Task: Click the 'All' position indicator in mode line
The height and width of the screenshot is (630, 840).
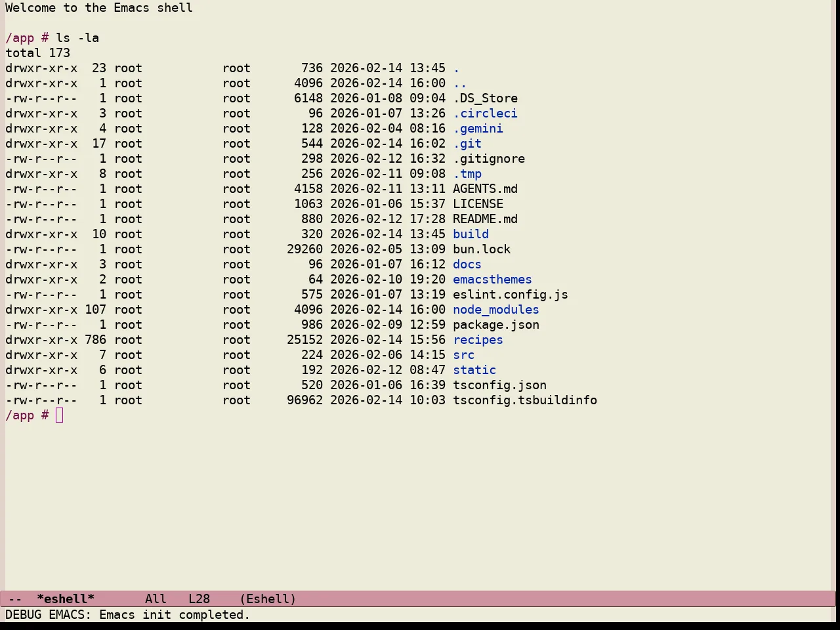Action: 156,599
